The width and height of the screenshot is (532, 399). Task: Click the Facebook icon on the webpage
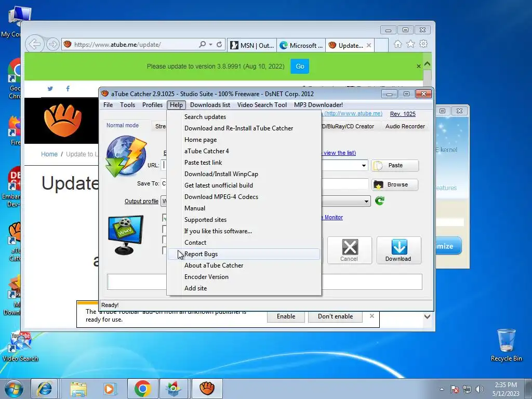click(x=68, y=88)
